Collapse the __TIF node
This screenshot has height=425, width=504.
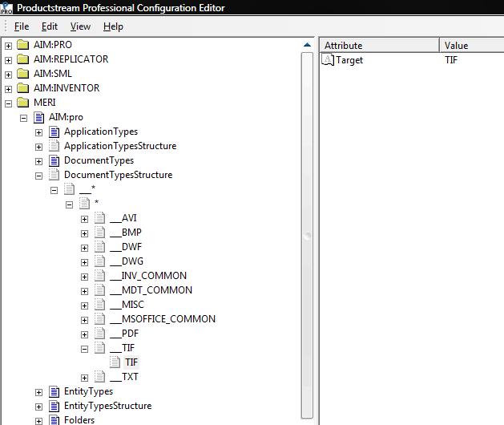tap(85, 349)
